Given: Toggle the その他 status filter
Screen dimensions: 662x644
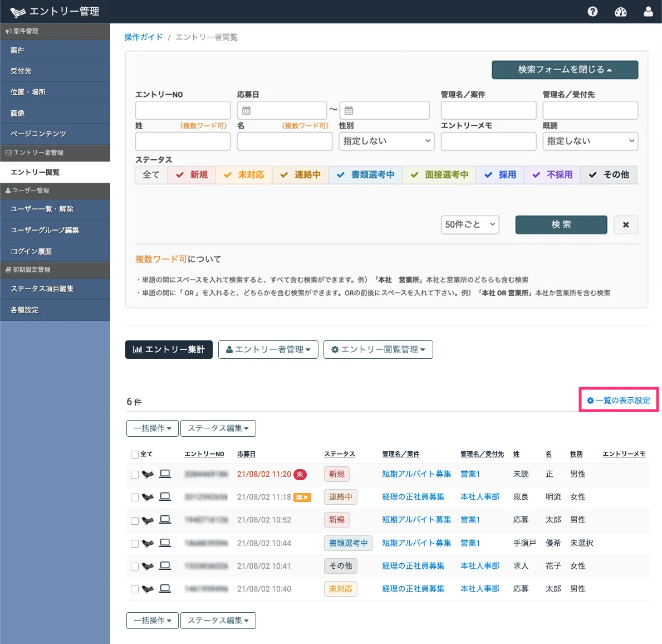Looking at the screenshot, I should [609, 175].
